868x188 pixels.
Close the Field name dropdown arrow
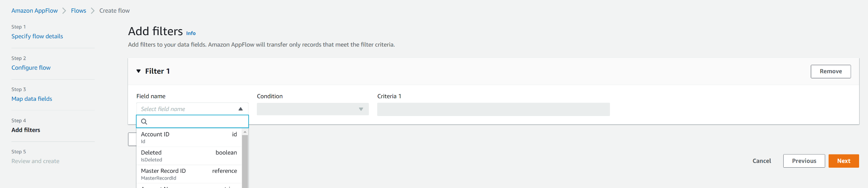pyautogui.click(x=240, y=109)
